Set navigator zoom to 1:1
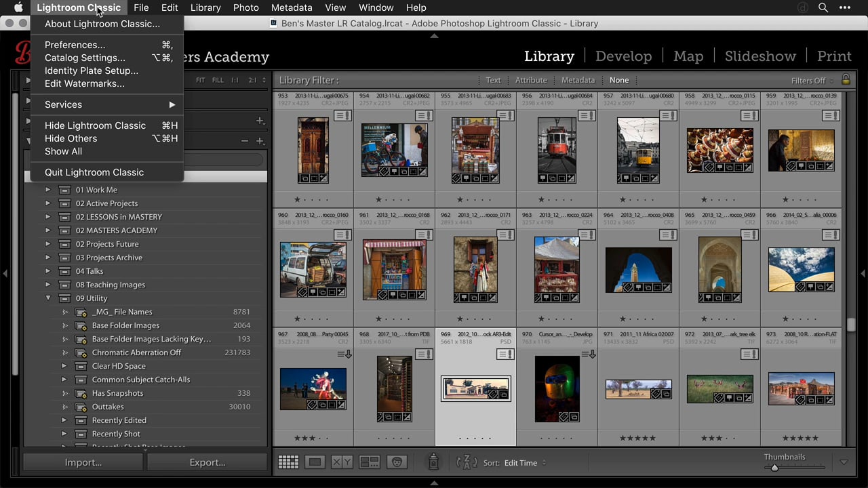The height and width of the screenshot is (488, 868). pos(235,80)
